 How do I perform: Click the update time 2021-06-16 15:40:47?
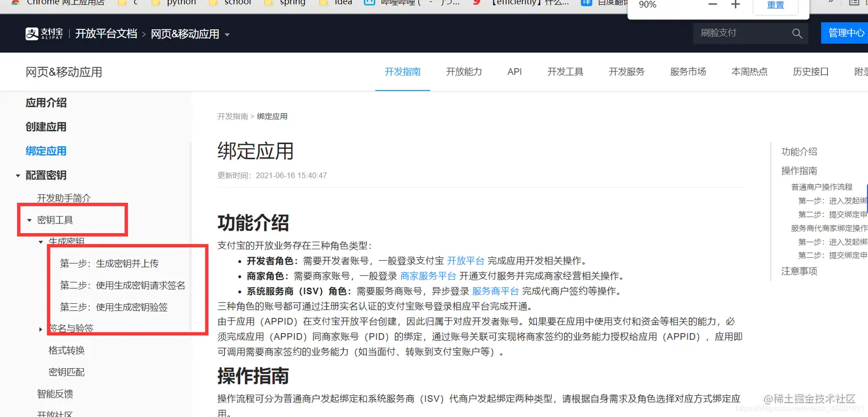(291, 176)
